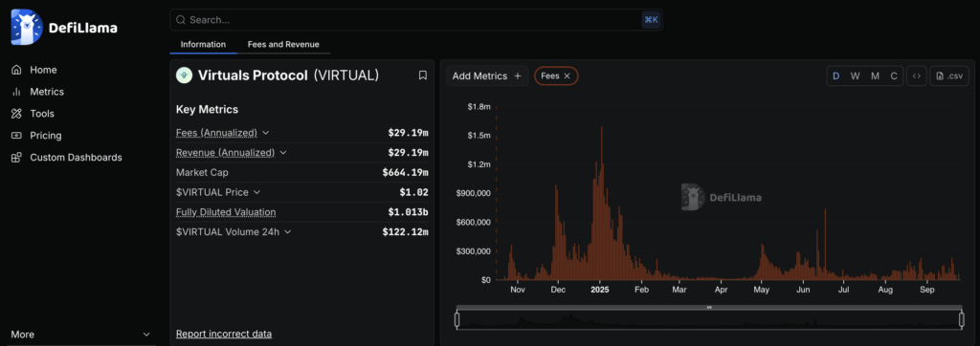Click Fees (Annualized) label

pos(216,133)
